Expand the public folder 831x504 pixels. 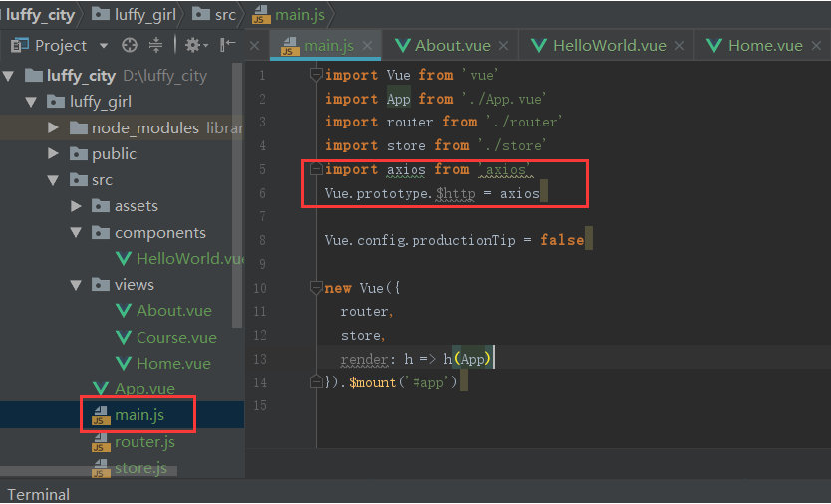(x=54, y=154)
